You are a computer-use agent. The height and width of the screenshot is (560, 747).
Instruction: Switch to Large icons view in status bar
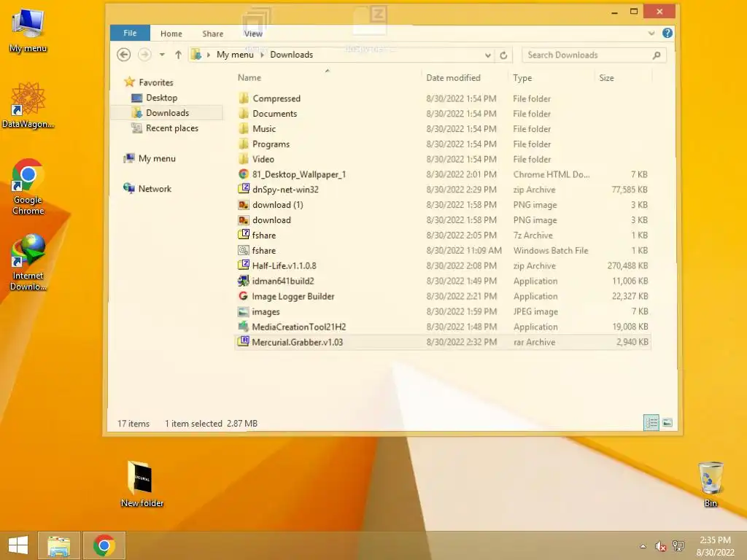667,422
